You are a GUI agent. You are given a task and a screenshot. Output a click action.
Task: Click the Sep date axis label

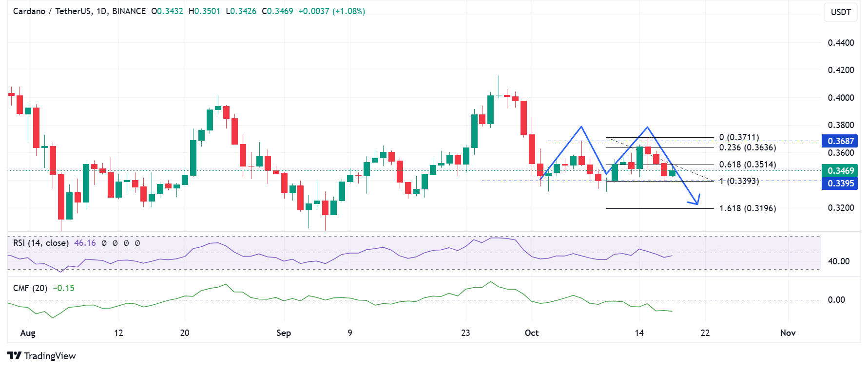(284, 333)
